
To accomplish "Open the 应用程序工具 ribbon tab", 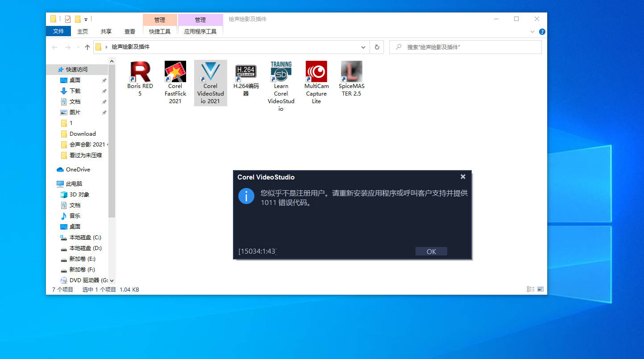I will coord(200,31).
